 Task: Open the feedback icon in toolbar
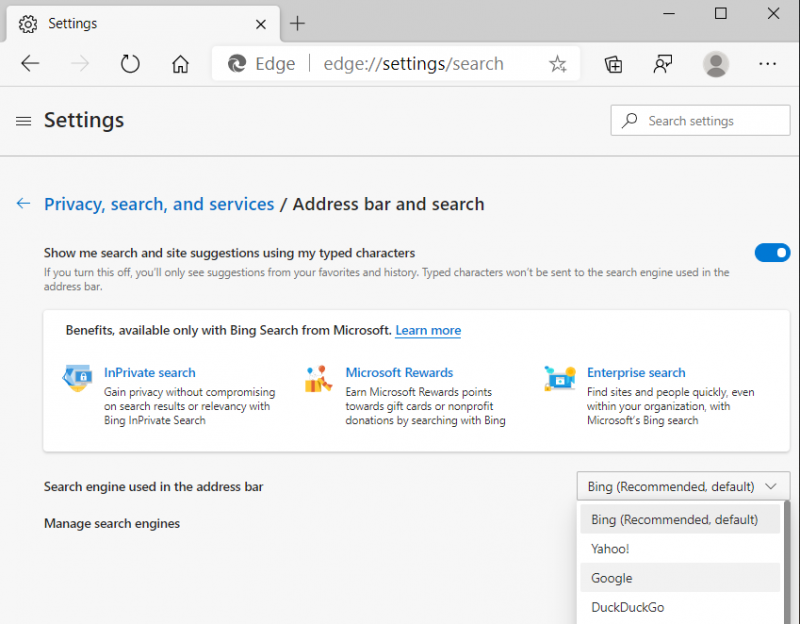click(663, 64)
